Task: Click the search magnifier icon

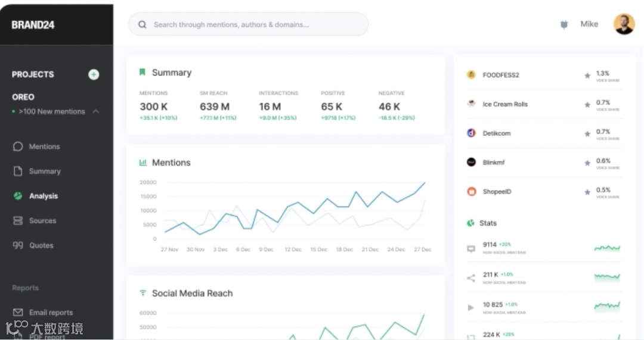Action: (142, 24)
